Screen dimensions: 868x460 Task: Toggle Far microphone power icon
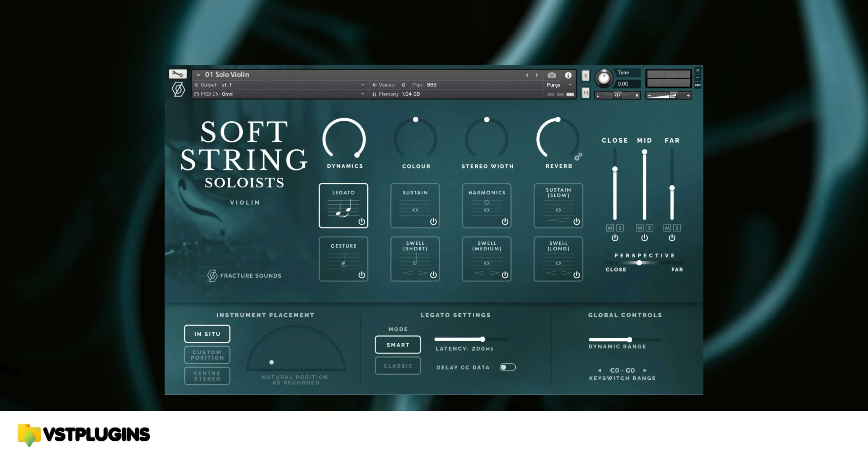pos(672,238)
